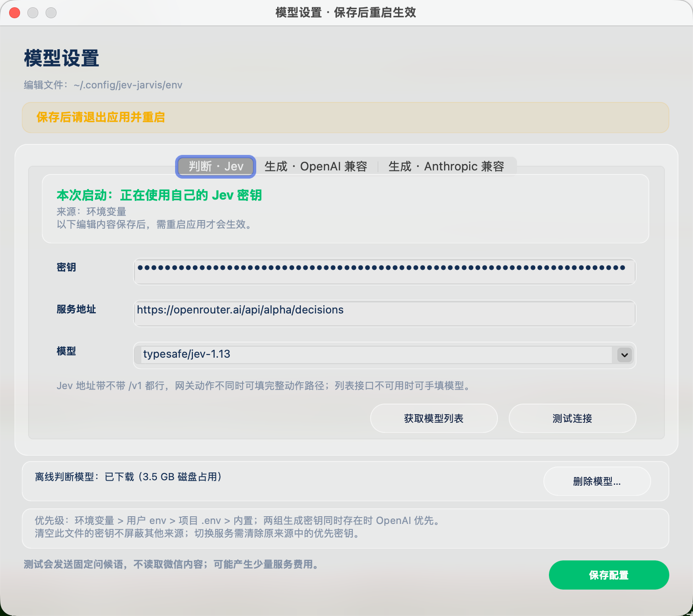Screen dimensions: 693x616
Task: Click the 服务地址 field label
Action: [x=76, y=309]
